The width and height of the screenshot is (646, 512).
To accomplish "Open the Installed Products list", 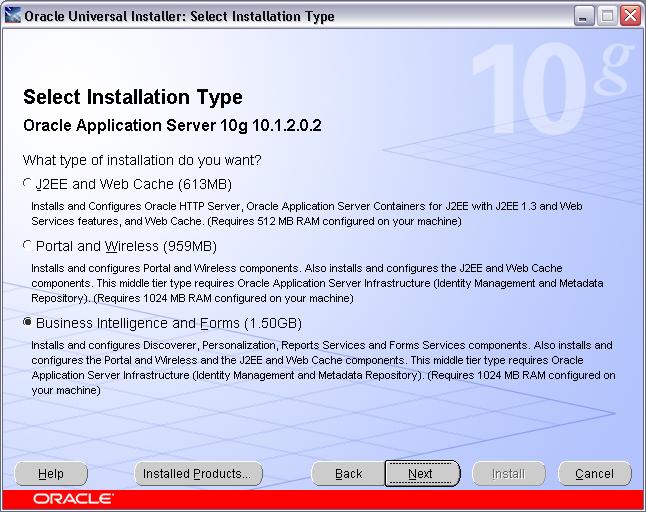I will pyautogui.click(x=198, y=473).
